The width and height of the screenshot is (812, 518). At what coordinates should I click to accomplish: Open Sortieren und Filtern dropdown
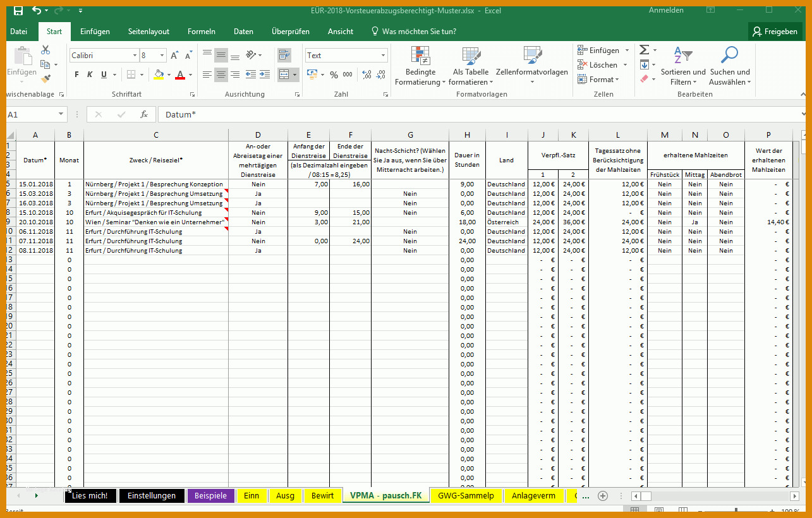(683, 66)
